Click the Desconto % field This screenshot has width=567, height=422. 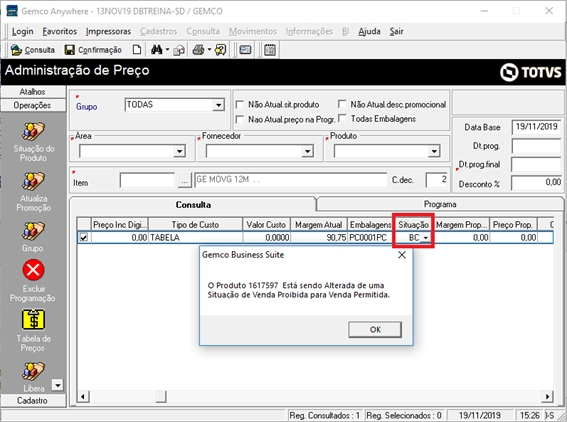tap(537, 183)
